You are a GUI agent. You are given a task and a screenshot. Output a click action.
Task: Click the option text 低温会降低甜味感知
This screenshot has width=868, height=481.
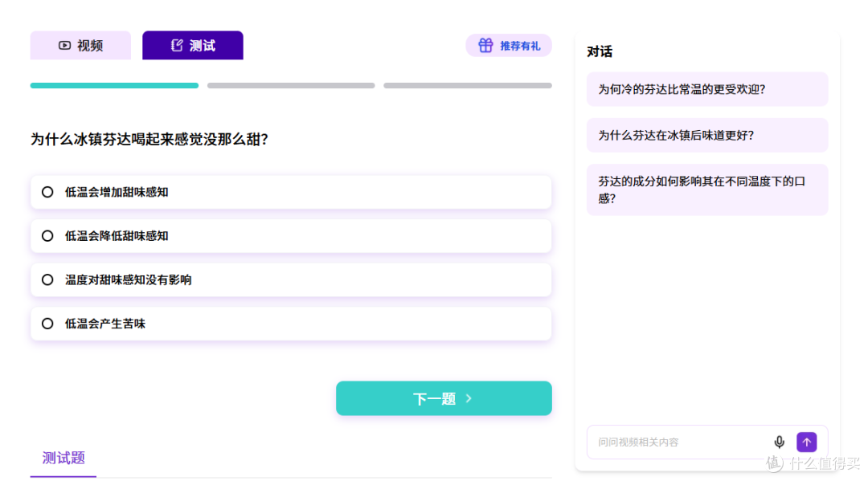(117, 236)
